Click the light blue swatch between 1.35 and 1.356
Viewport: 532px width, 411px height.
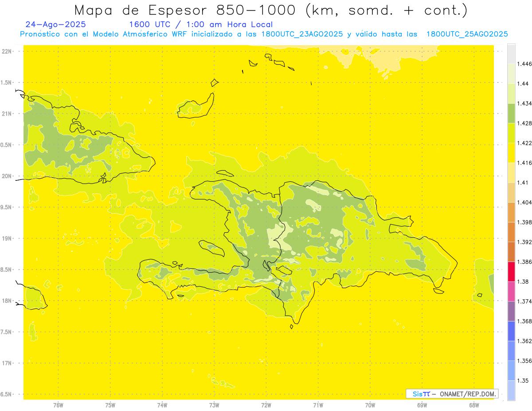511,371
